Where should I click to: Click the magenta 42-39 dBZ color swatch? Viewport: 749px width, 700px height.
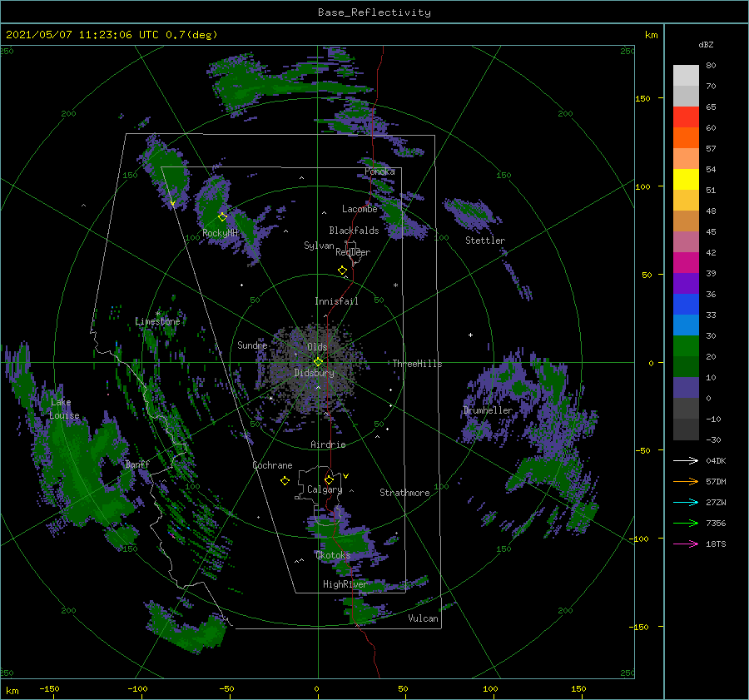(686, 263)
